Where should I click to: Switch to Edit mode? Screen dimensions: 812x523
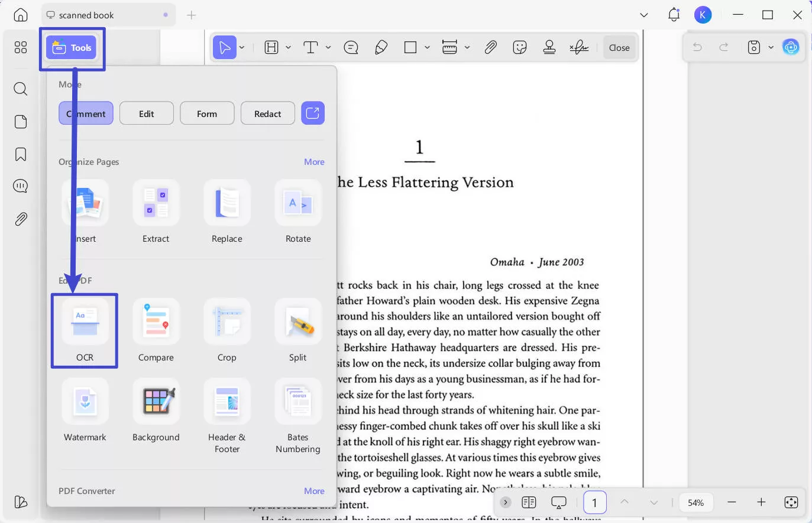147,113
